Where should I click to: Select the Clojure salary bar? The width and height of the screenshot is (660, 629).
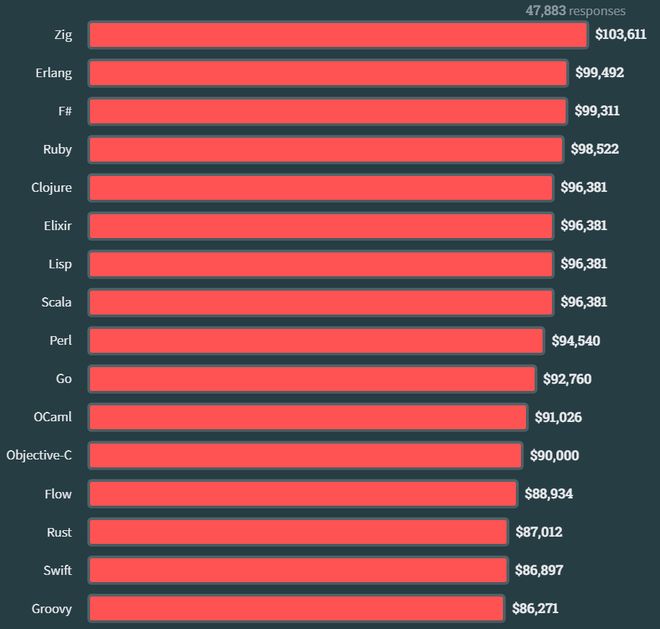[321, 188]
